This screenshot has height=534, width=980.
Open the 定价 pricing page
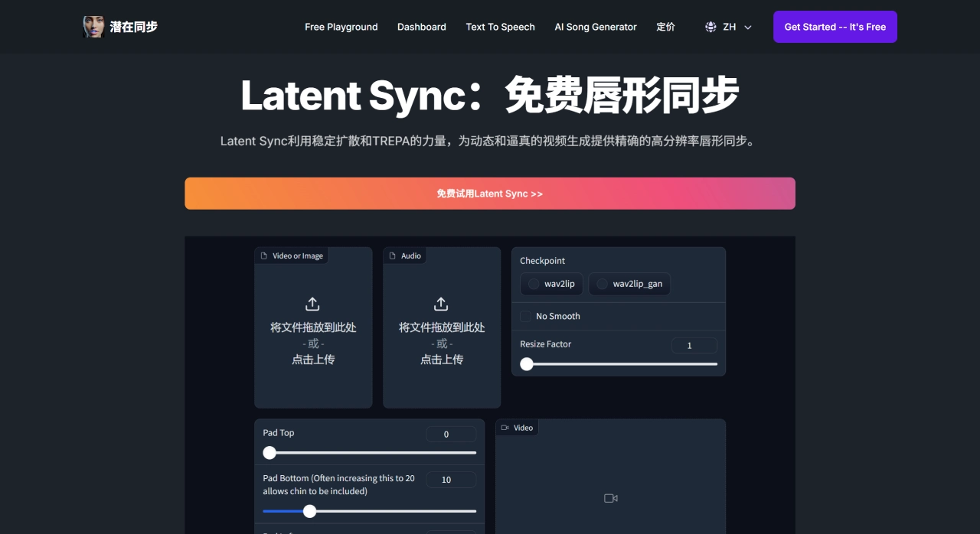666,27
